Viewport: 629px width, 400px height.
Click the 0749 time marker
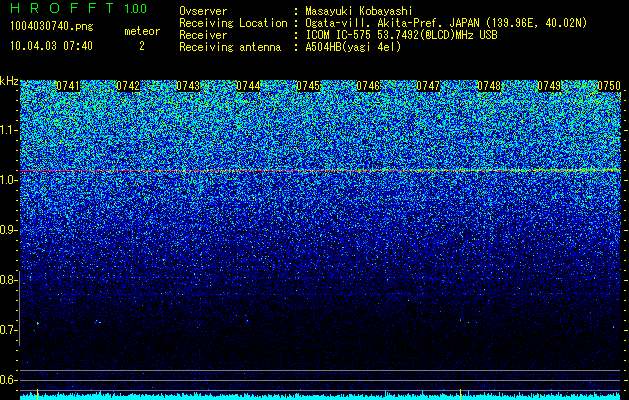(x=549, y=86)
